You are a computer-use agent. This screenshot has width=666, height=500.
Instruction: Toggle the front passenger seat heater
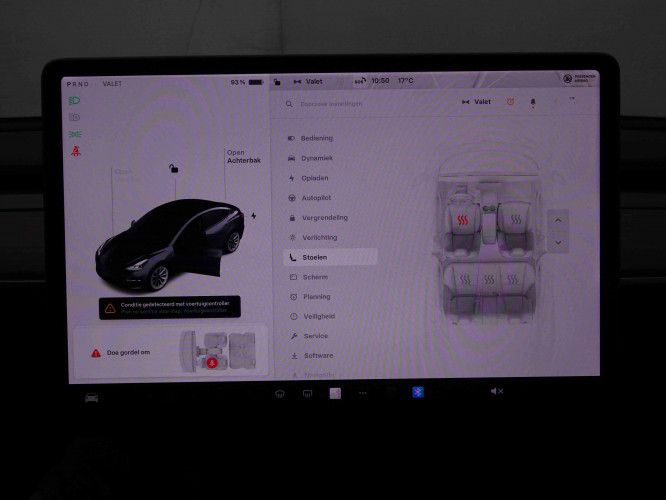[x=516, y=220]
